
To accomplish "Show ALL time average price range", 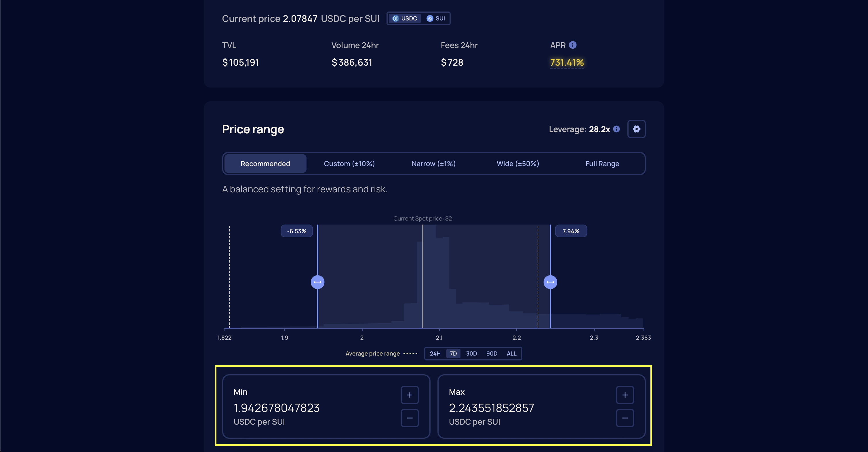I will click(511, 354).
